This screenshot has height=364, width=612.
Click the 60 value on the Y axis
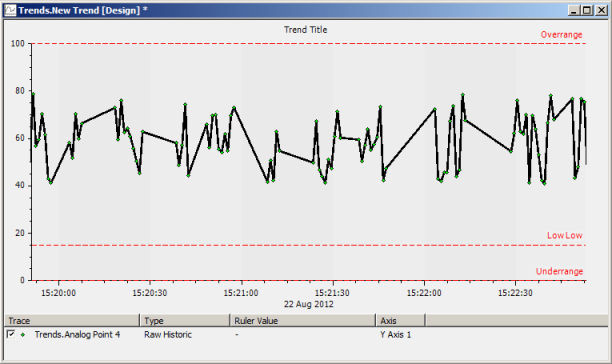20,138
